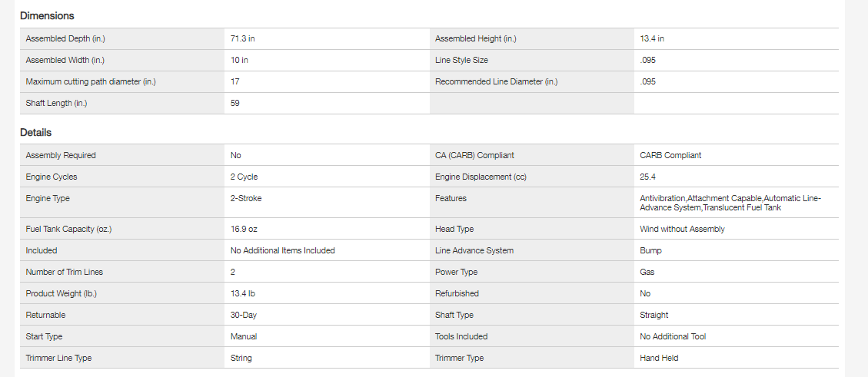
Task: Click the Recommended Line Diameter (in.) label
Action: click(496, 82)
